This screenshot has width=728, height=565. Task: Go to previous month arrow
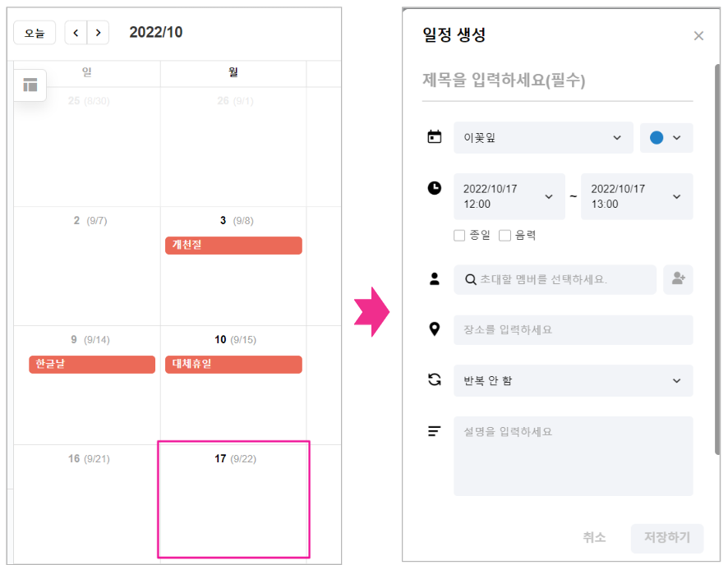(76, 33)
